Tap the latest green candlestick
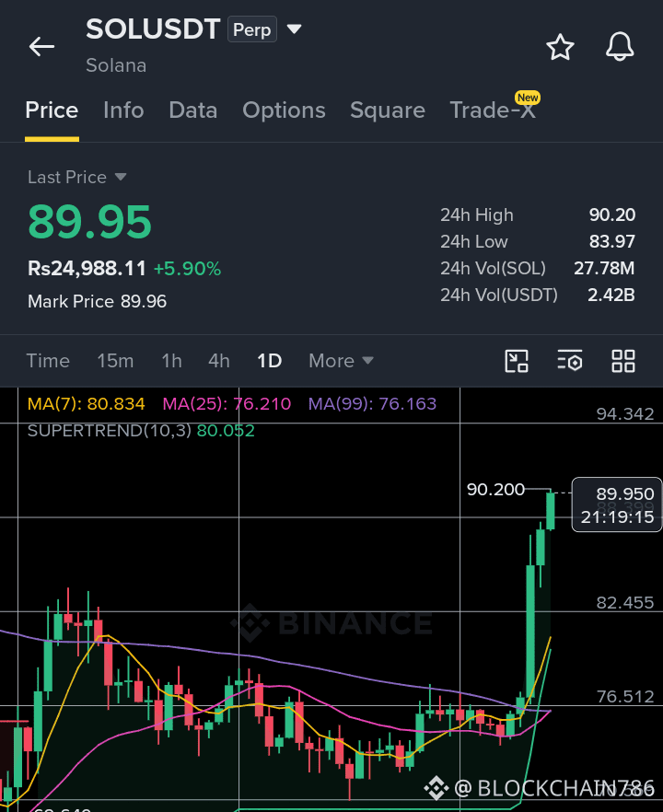Image resolution: width=663 pixels, height=812 pixels. pyautogui.click(x=551, y=511)
